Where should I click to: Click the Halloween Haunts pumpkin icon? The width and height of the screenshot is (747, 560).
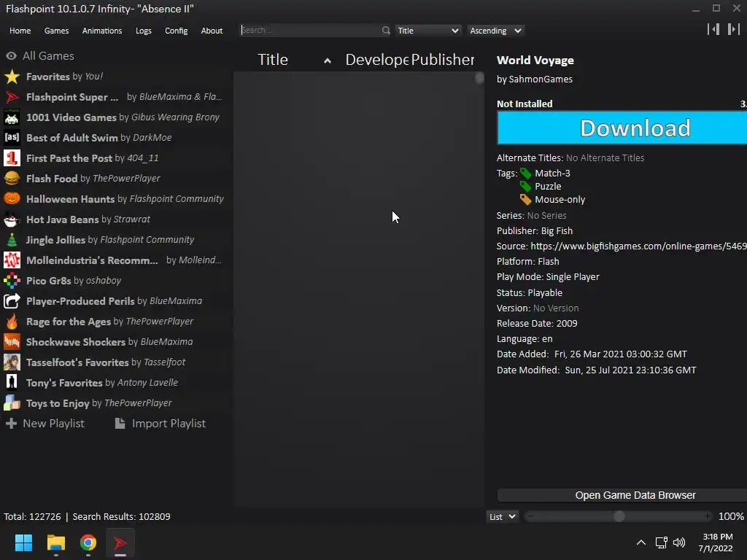[x=12, y=199]
